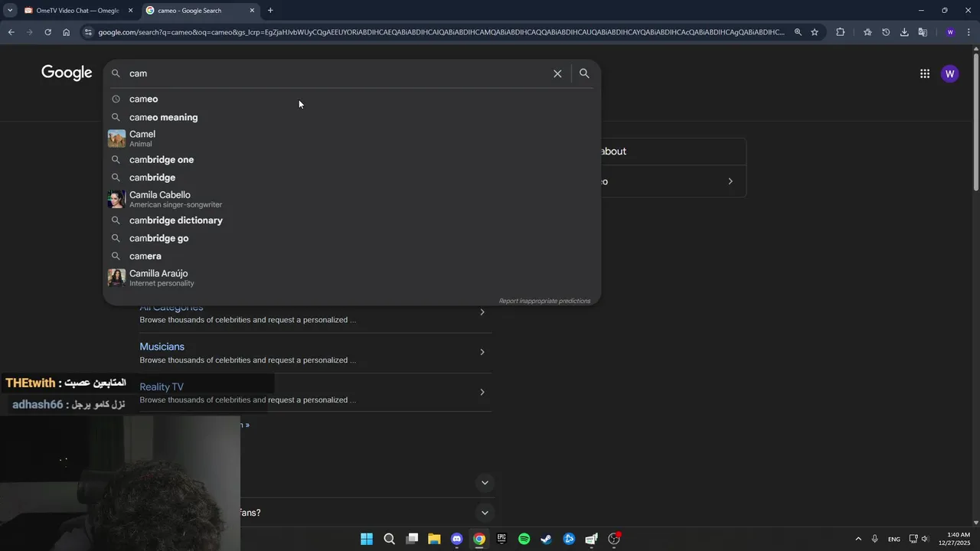Bookmark this page with the star icon
This screenshot has height=551, width=980.
[815, 32]
